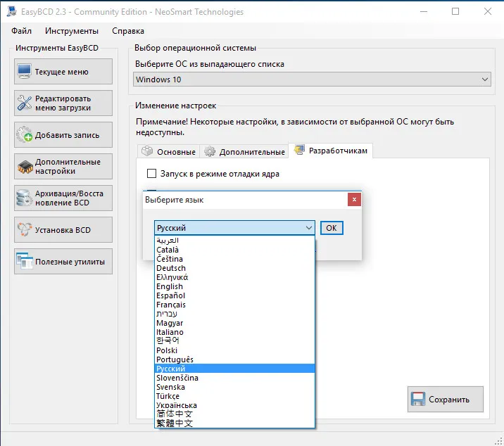Click the floppy disk icon on Сохранить

[x=418, y=399]
